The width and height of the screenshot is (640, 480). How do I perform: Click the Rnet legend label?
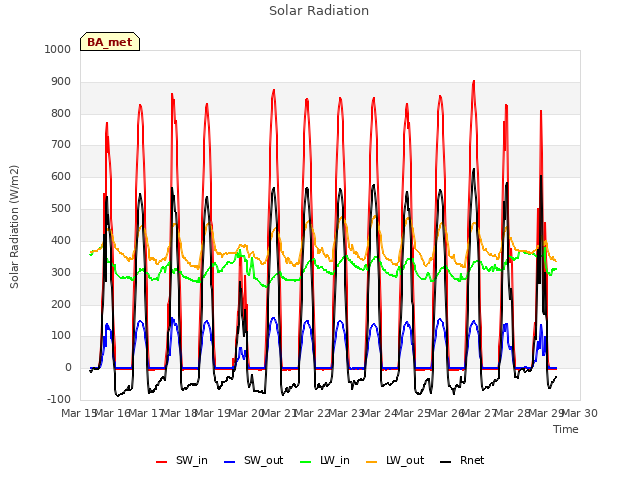472,460
